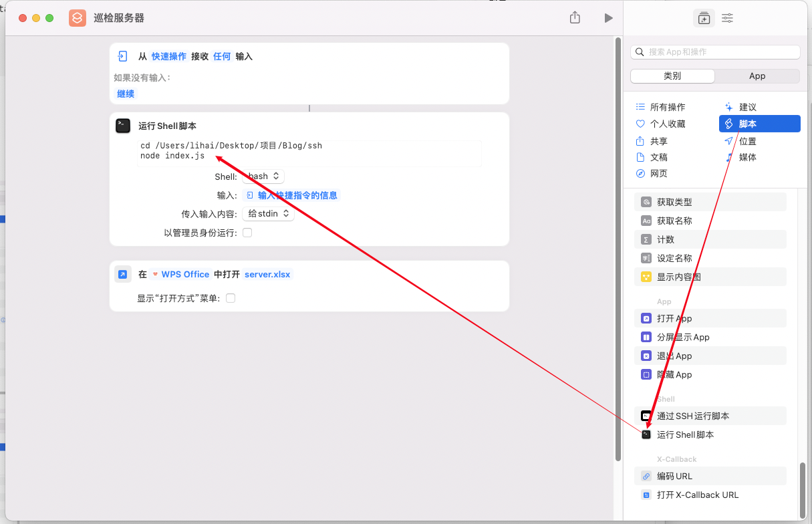Click the 搜索 App 和操作 search field
The width and height of the screenshot is (812, 524).
(715, 51)
